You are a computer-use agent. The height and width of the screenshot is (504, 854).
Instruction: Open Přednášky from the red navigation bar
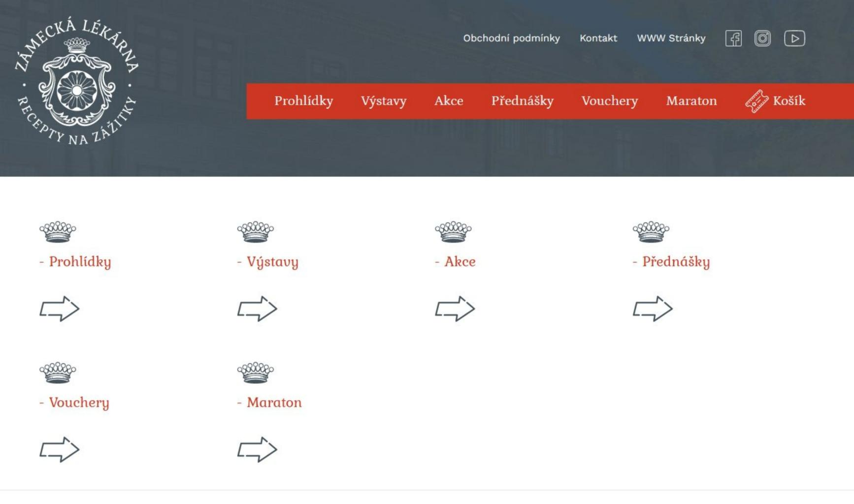523,101
